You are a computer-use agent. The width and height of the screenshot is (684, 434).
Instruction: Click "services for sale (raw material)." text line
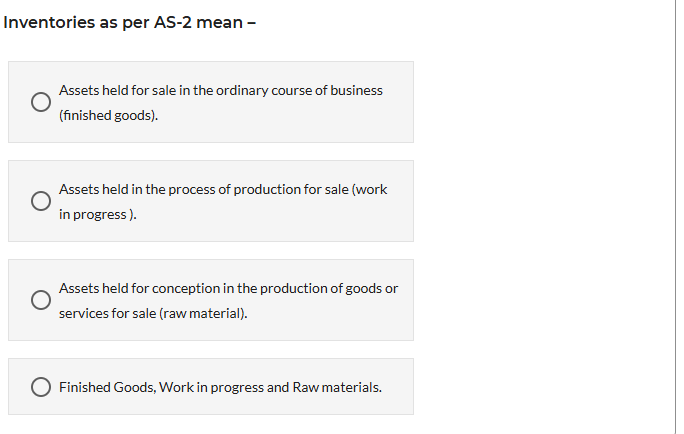click(152, 313)
